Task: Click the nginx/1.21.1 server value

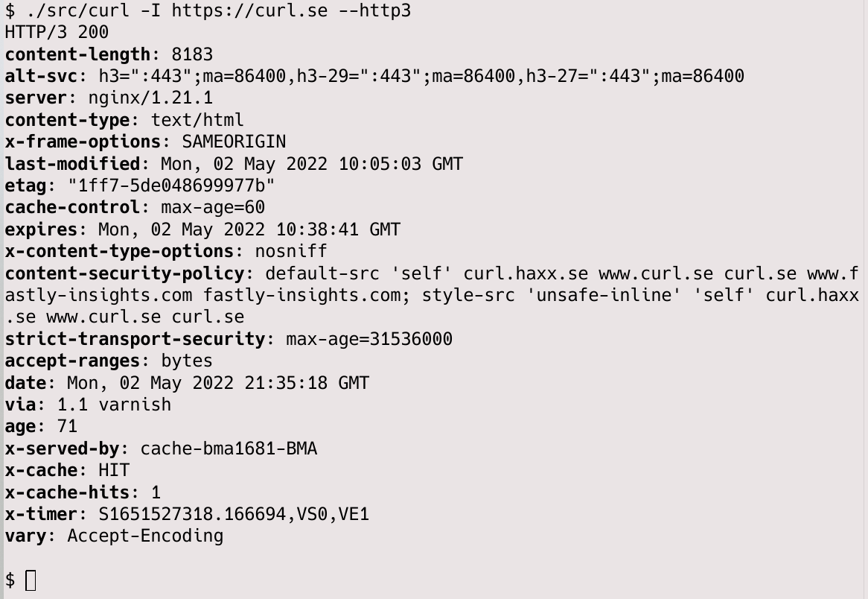Action: [150, 98]
